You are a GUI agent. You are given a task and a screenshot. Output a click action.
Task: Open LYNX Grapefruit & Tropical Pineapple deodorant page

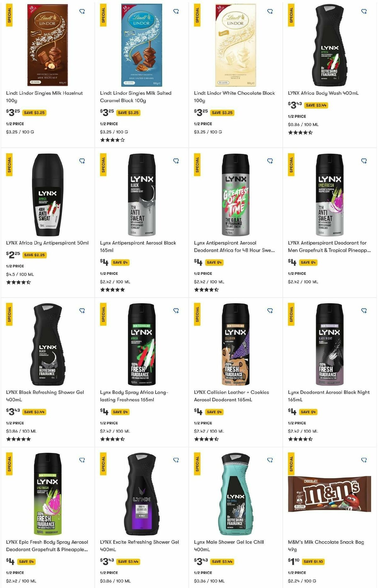click(x=327, y=246)
